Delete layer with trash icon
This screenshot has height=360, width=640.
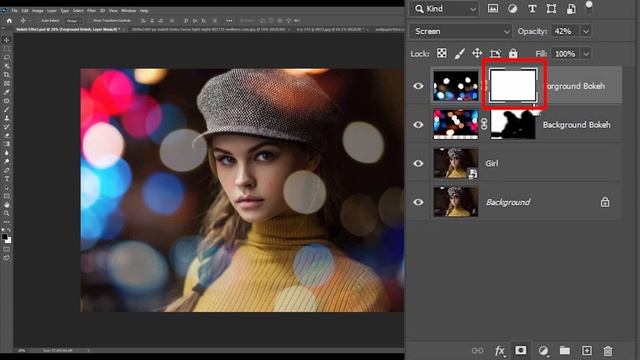point(608,351)
